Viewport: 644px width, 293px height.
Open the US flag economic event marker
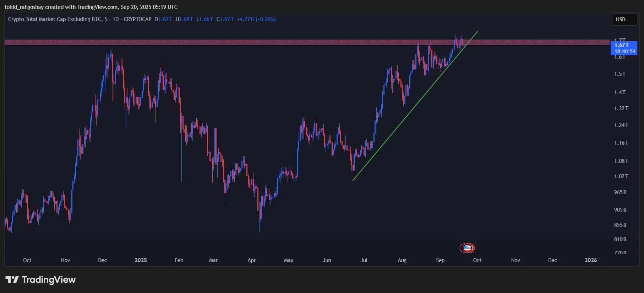click(x=468, y=248)
